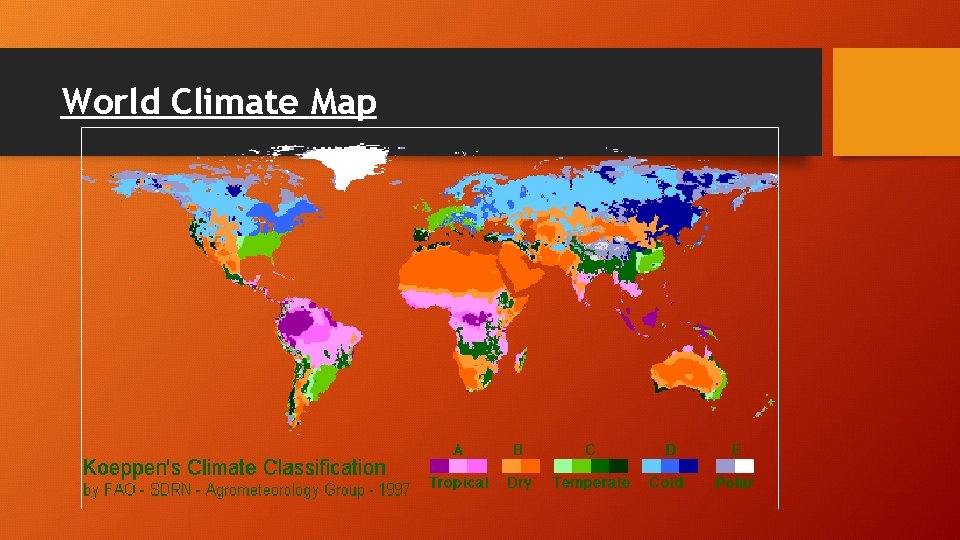Pick the dark purple Tropical legend swatch

[x=440, y=466]
